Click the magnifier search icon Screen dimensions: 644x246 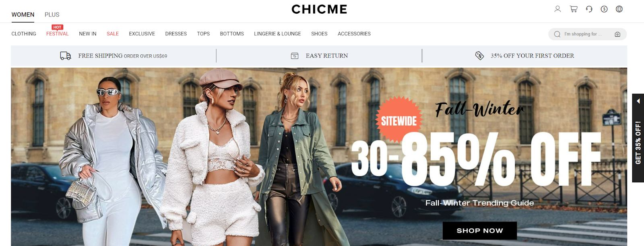point(557,34)
